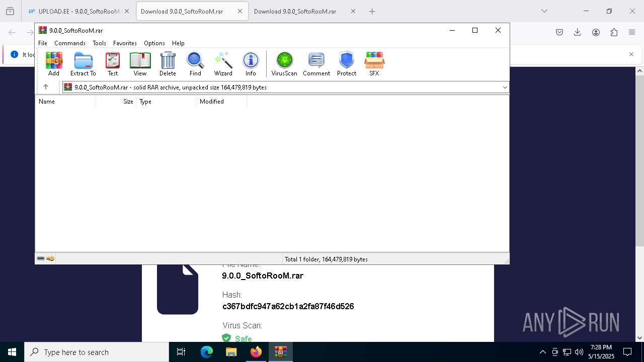
Task: Click the Delete trash can icon
Action: (x=168, y=63)
